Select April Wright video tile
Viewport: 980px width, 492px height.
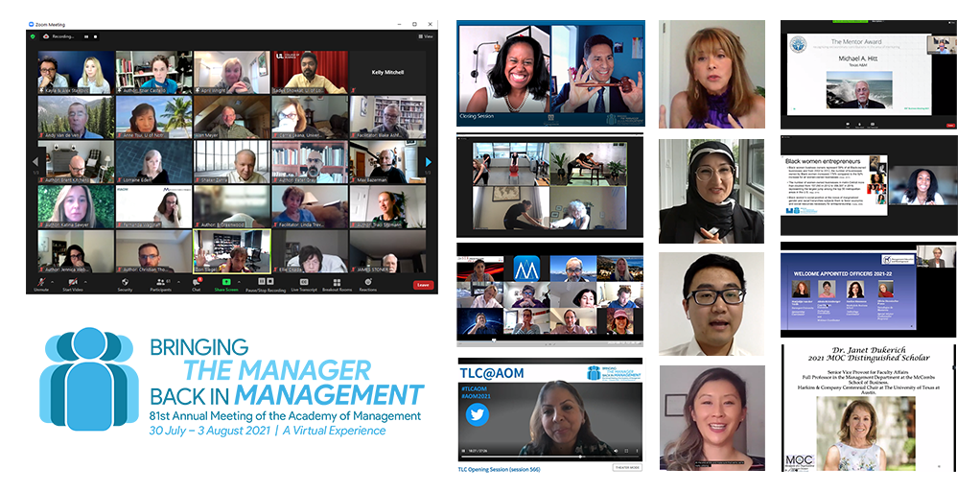coord(232,73)
